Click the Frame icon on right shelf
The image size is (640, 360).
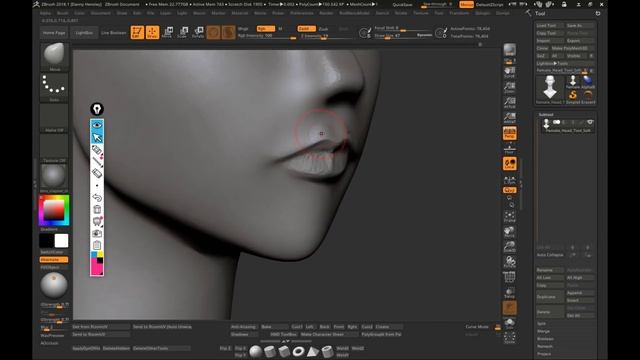(509, 217)
